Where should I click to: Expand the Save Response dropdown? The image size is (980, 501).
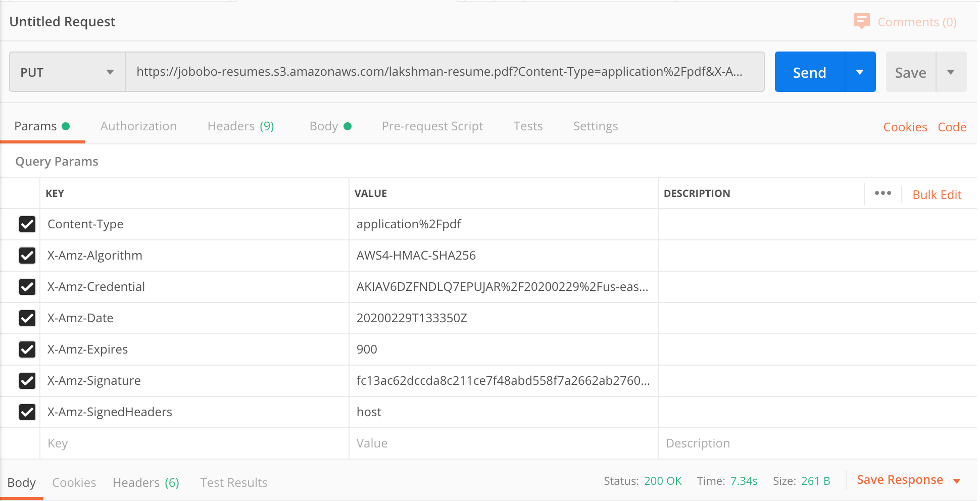[x=957, y=480]
